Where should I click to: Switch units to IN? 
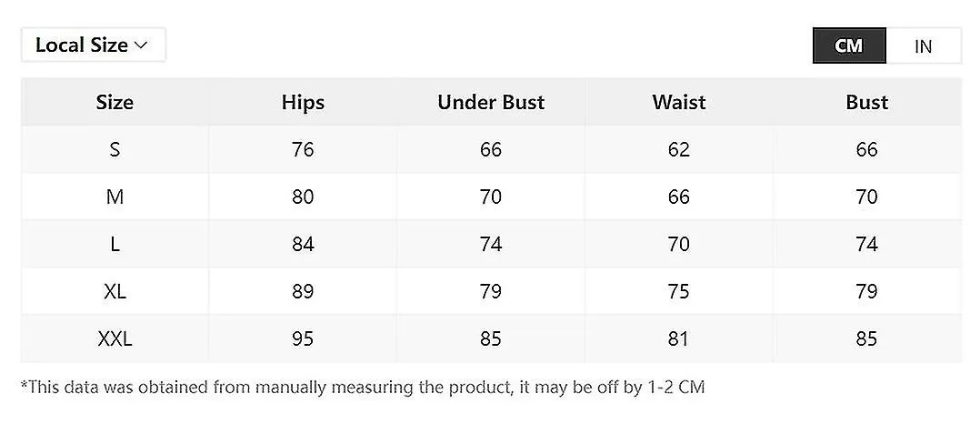pyautogui.click(x=923, y=45)
